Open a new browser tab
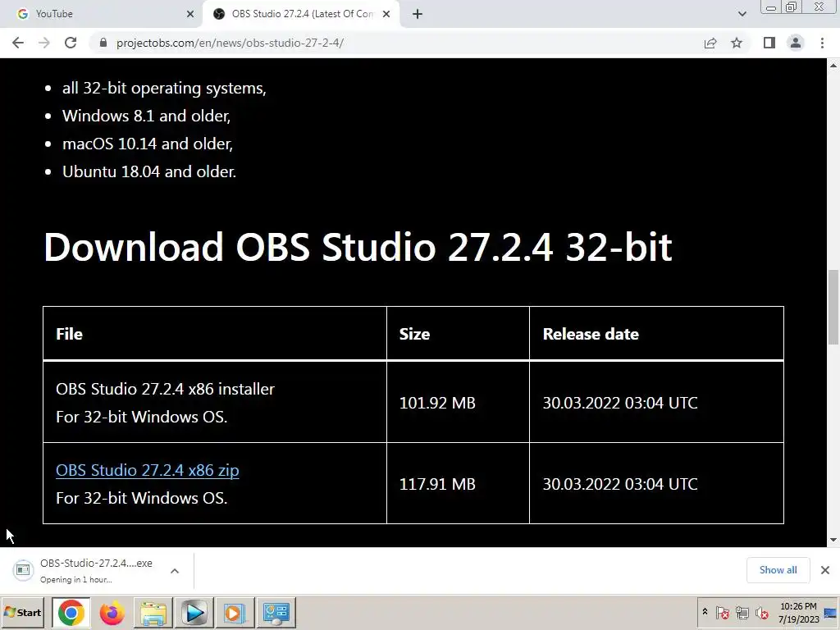The image size is (840, 630). (x=418, y=15)
